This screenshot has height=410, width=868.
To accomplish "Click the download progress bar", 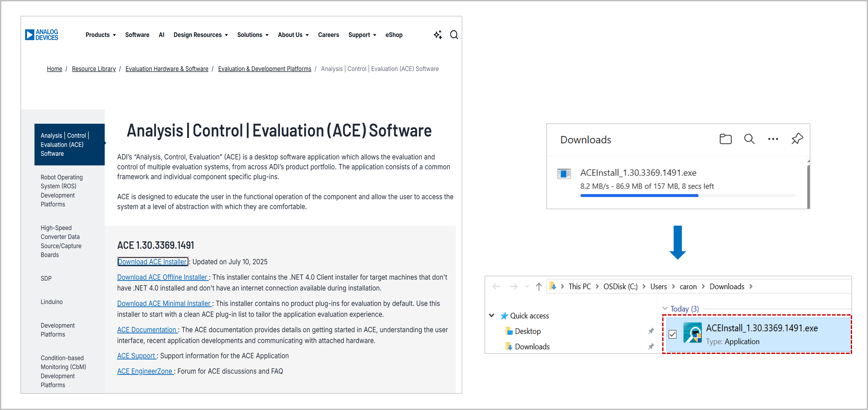I will click(687, 196).
